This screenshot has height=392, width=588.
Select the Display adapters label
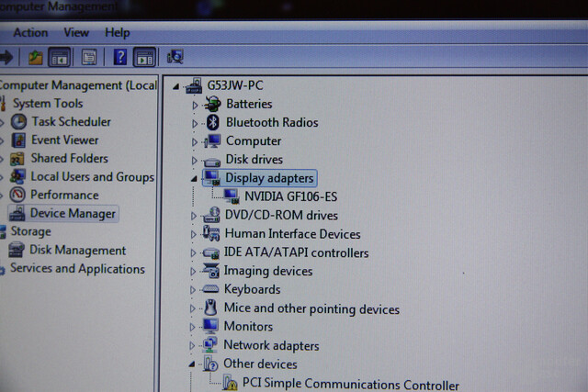(x=269, y=178)
